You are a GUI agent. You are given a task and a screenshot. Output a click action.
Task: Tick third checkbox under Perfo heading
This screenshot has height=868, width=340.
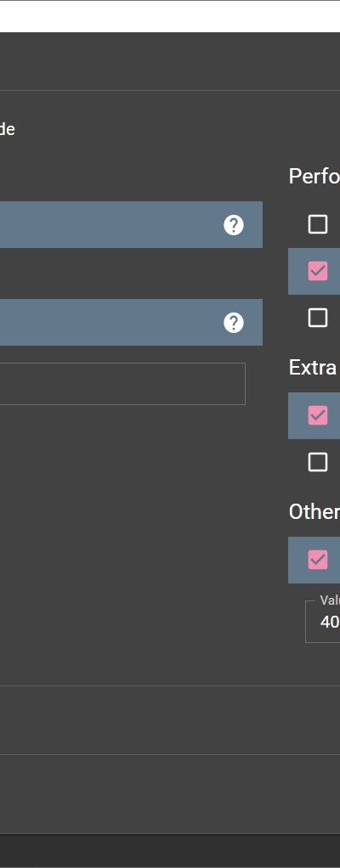click(x=317, y=318)
